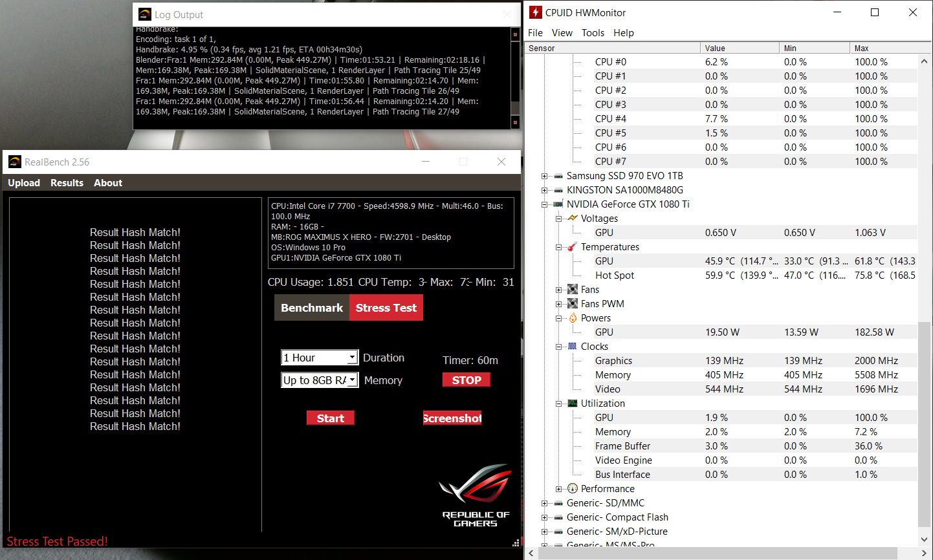This screenshot has height=560, width=933.
Task: Click the Screenshot button
Action: pos(452,418)
